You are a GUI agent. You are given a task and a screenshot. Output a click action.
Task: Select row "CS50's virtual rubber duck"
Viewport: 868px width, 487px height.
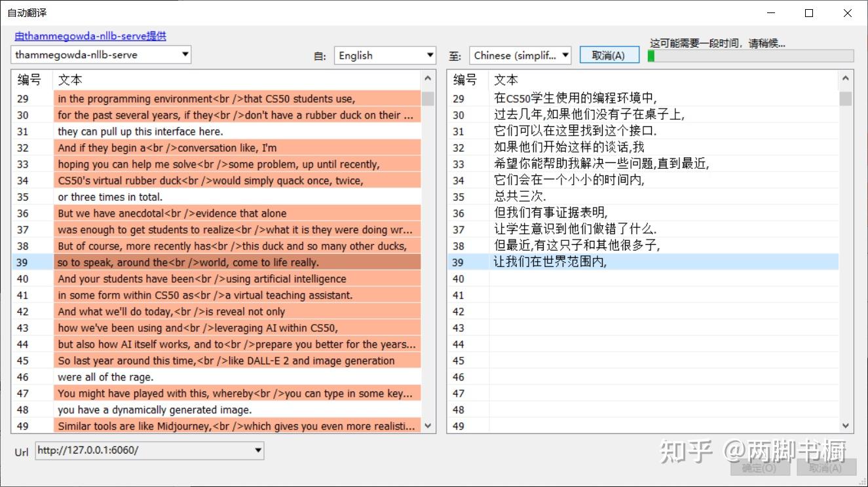click(217, 181)
